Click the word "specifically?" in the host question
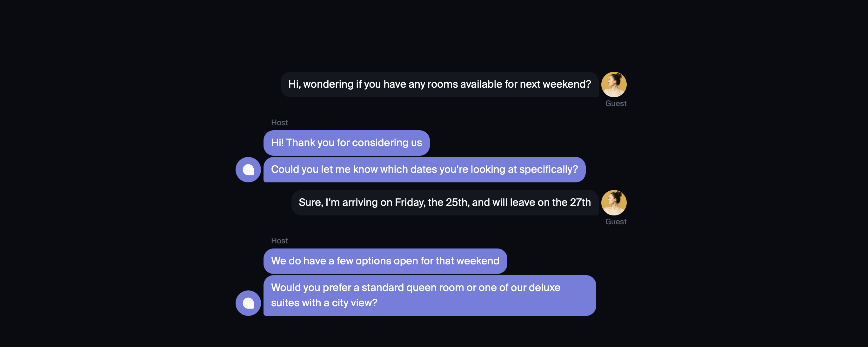 tap(548, 170)
